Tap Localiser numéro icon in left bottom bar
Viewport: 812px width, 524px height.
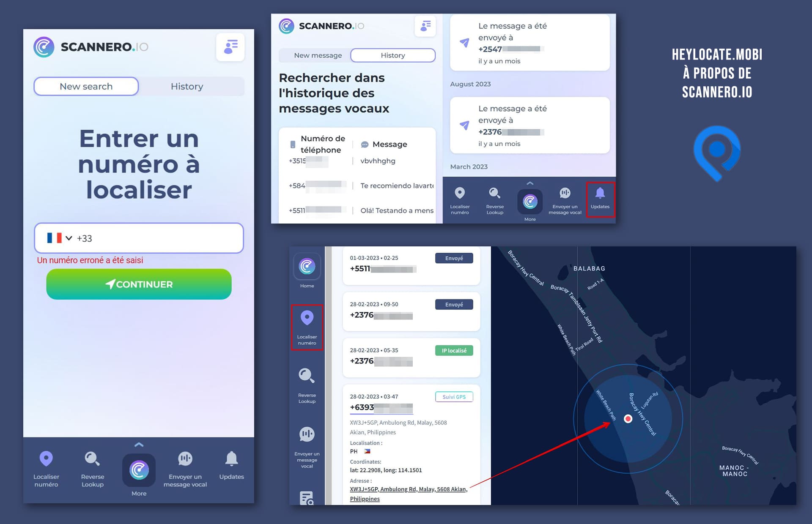(x=46, y=469)
